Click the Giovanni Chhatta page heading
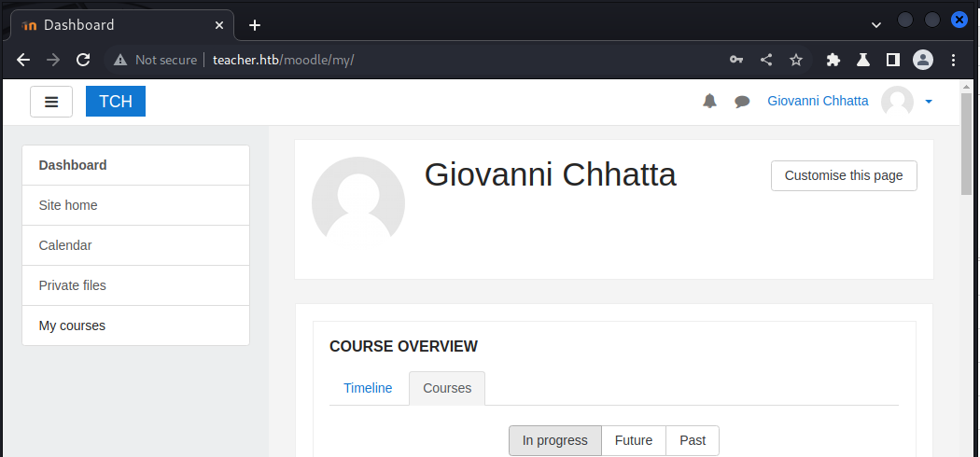Image resolution: width=980 pixels, height=457 pixels. pos(550,174)
